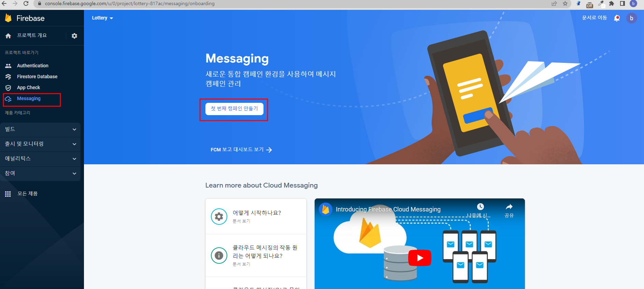The image size is (644, 289).
Task: Click the video watch later clock icon
Action: point(480,207)
